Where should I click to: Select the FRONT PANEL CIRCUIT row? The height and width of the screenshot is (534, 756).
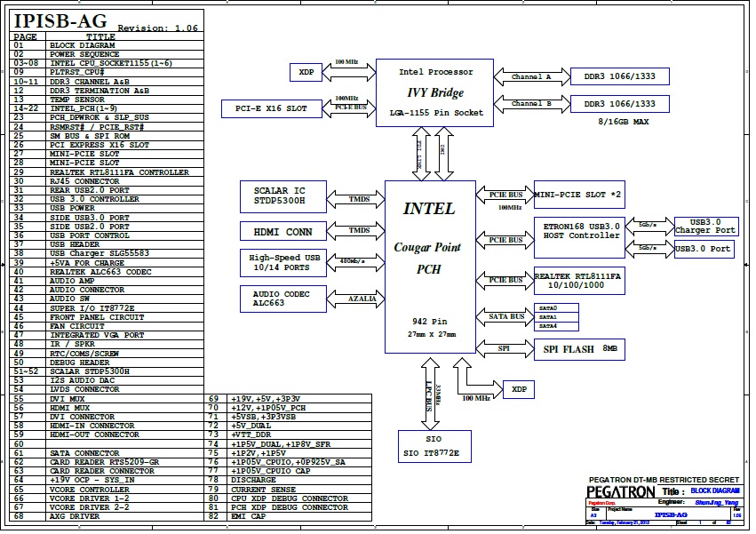click(107, 317)
